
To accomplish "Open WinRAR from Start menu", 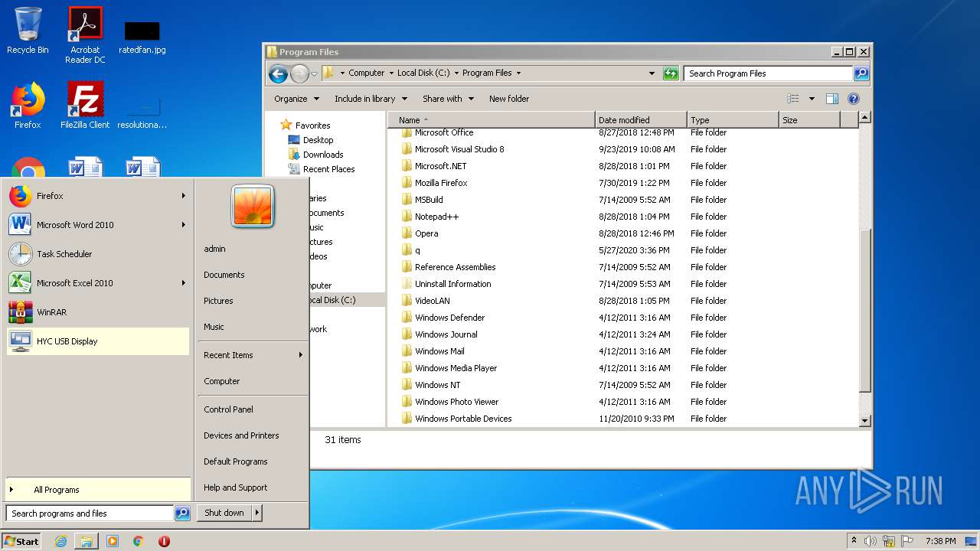I will pyautogui.click(x=98, y=312).
